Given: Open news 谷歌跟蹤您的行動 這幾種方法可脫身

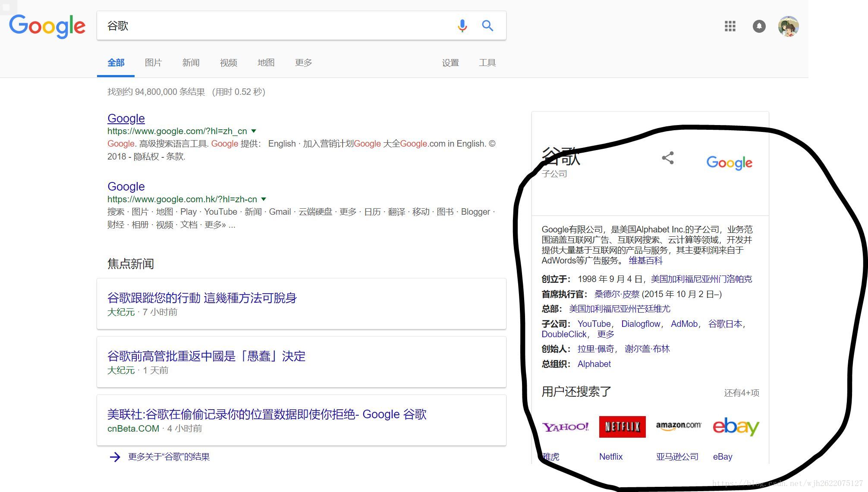Looking at the screenshot, I should (x=202, y=298).
